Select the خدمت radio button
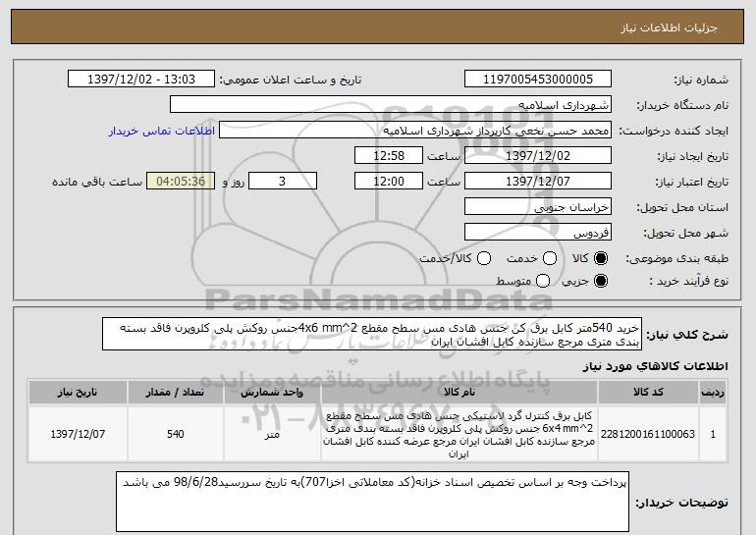This screenshot has height=535, width=756. tap(550, 259)
